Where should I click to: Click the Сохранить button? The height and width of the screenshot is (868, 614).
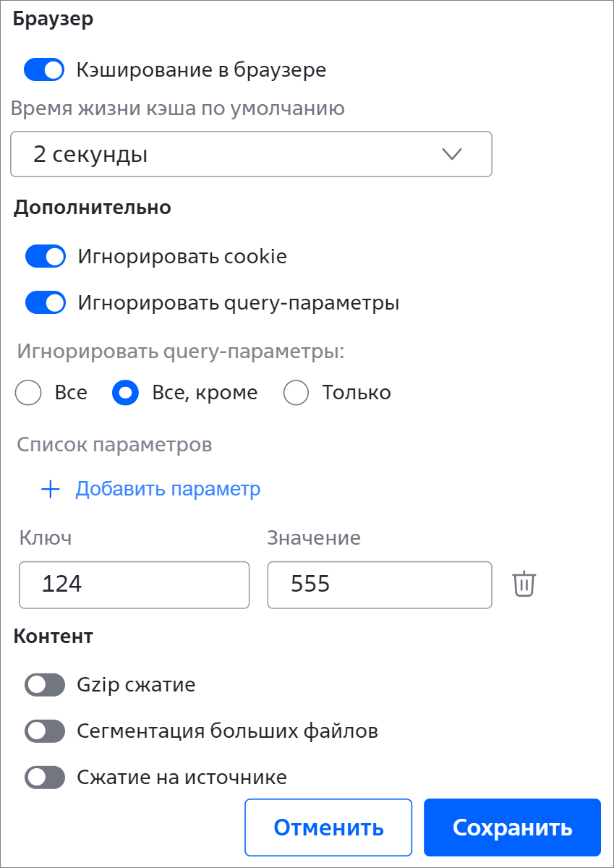(512, 827)
